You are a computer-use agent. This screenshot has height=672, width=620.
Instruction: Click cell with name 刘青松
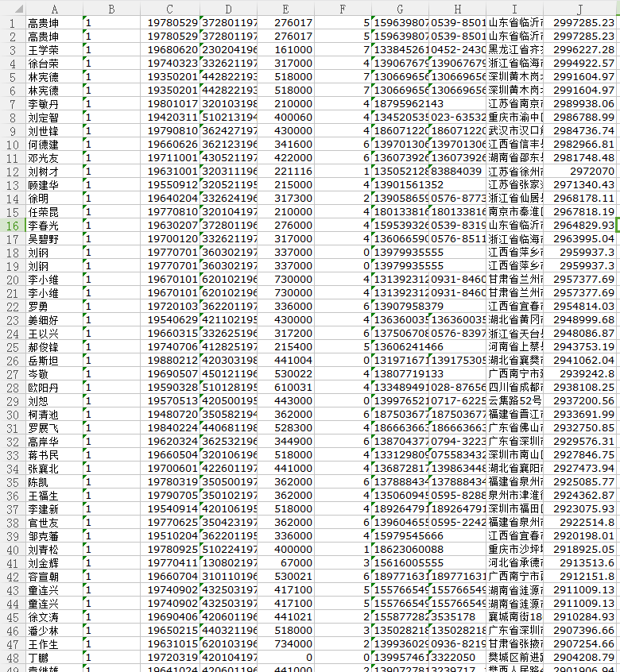point(54,550)
